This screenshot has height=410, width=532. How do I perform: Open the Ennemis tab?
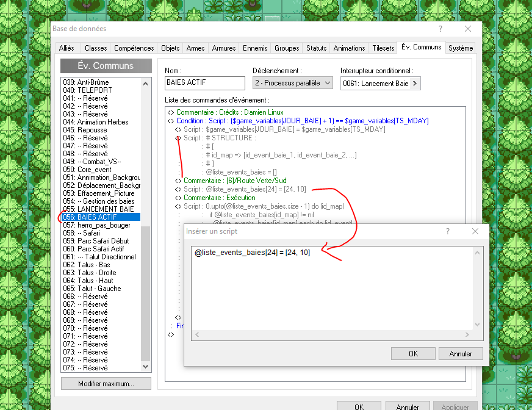click(x=255, y=48)
